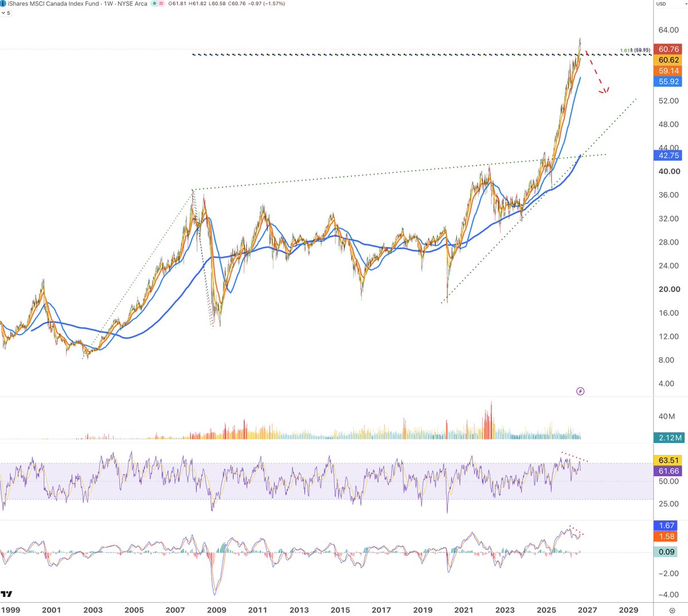Click the 20.00 price scale value

tap(669, 289)
